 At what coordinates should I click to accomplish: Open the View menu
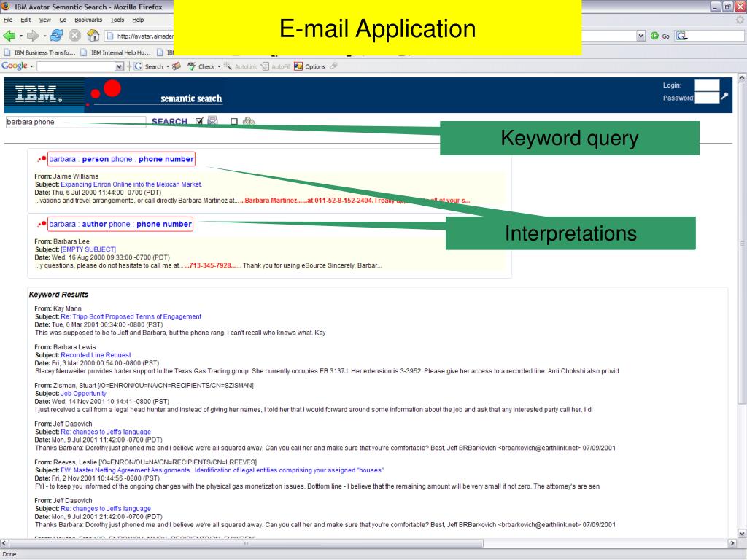tap(44, 20)
